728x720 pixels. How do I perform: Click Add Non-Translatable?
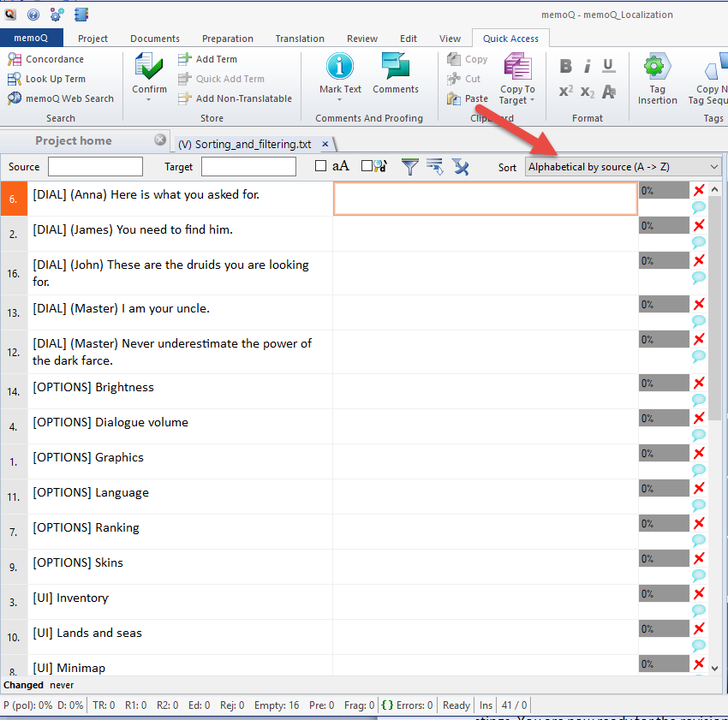[235, 98]
